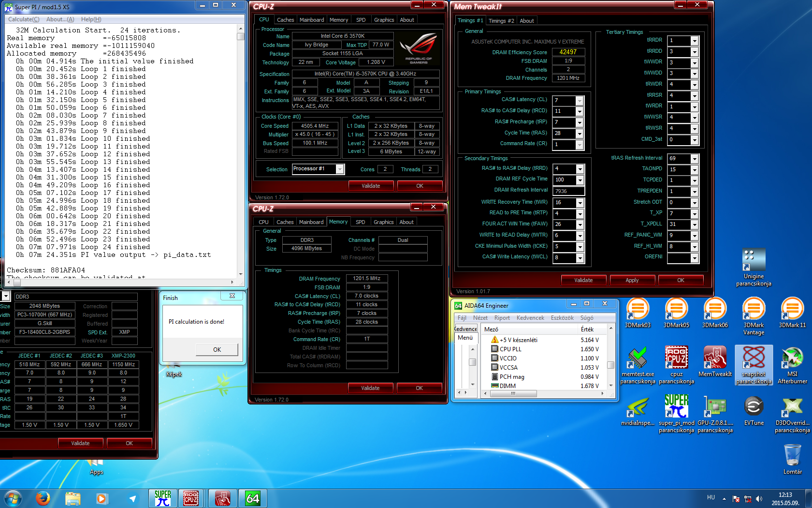Open the Riport menu in AIDA64
The width and height of the screenshot is (812, 508).
[x=502, y=318]
